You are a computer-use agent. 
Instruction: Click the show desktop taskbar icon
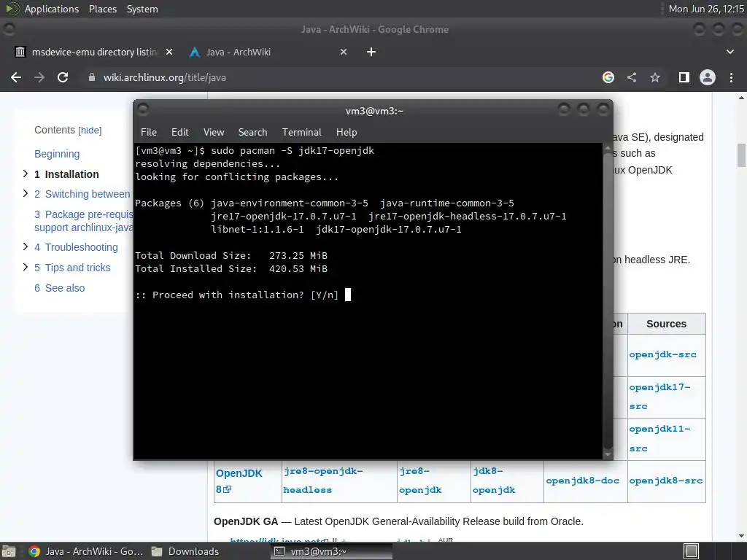point(9,551)
